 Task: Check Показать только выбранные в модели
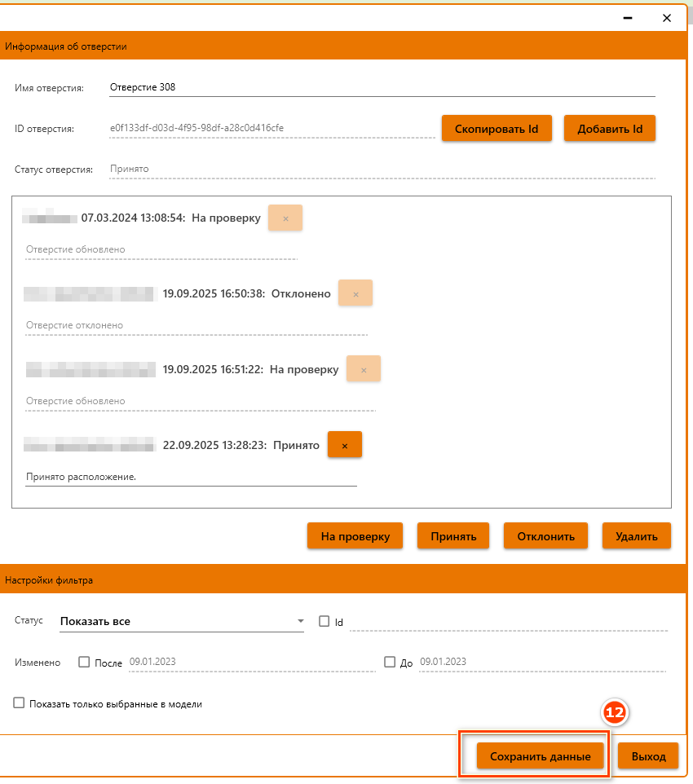[19, 703]
